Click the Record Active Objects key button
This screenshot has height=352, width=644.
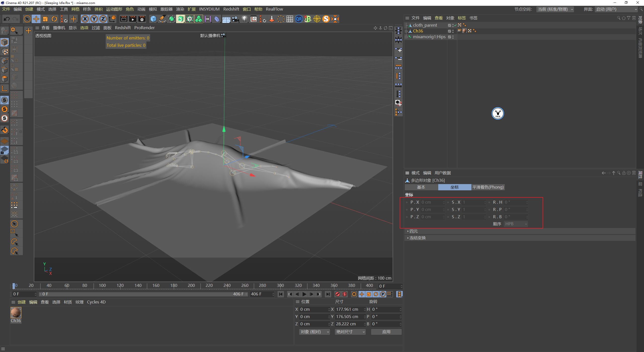pos(338,294)
